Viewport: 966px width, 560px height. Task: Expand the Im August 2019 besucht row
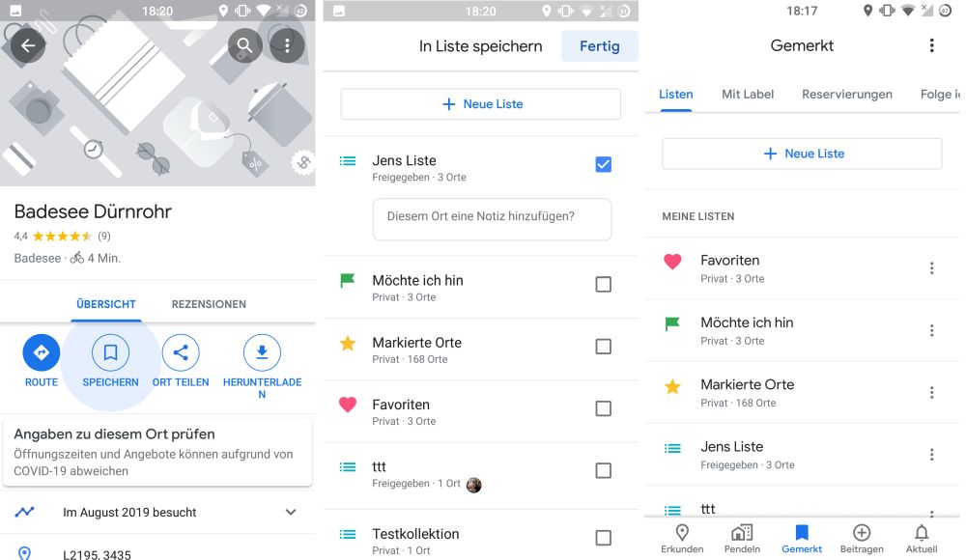tap(291, 512)
